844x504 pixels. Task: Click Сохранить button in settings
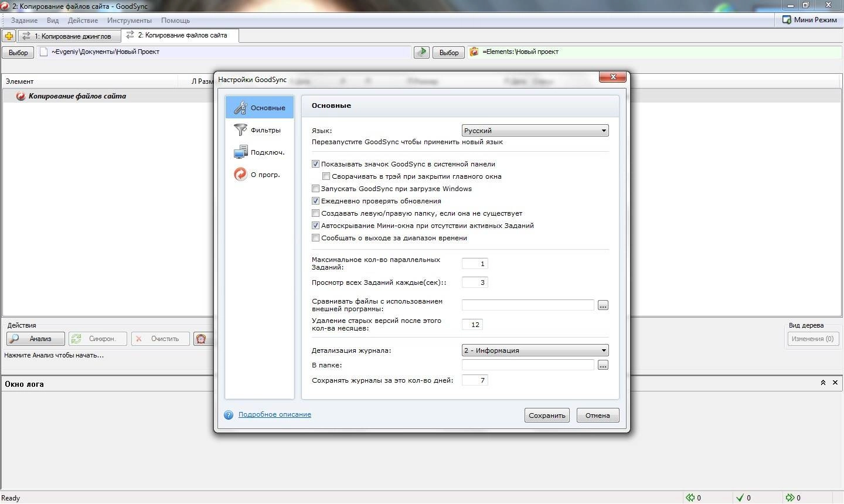(547, 416)
